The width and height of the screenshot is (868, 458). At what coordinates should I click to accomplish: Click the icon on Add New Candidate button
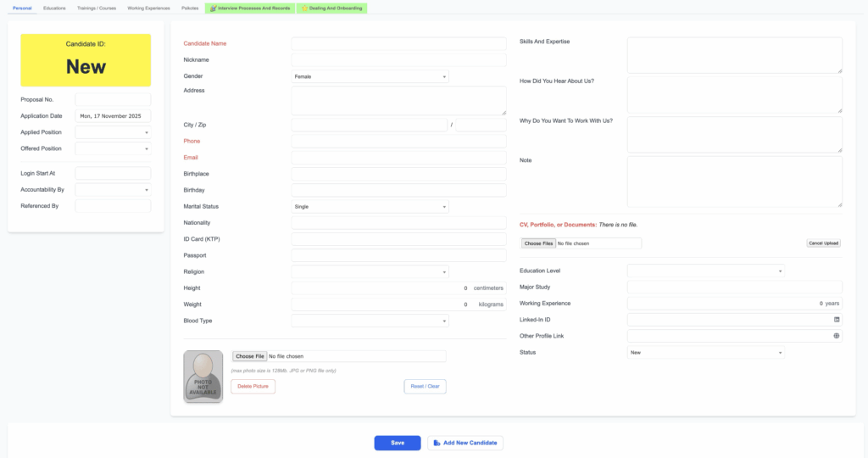(x=436, y=443)
